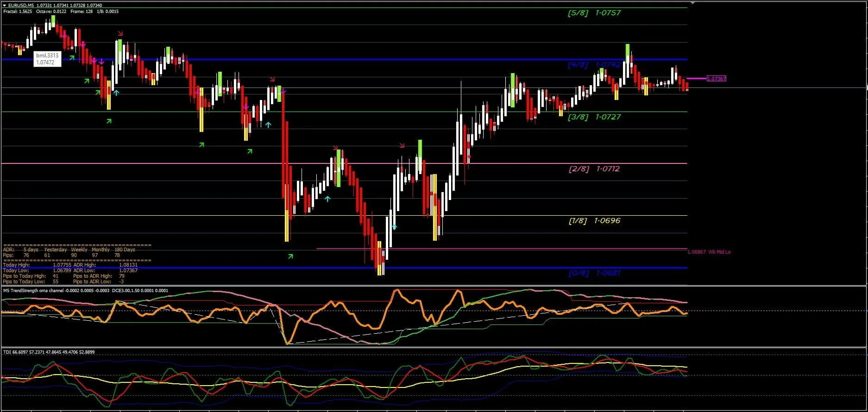Select the first red down-arrow after bml.3313 tooltip

coord(120,33)
